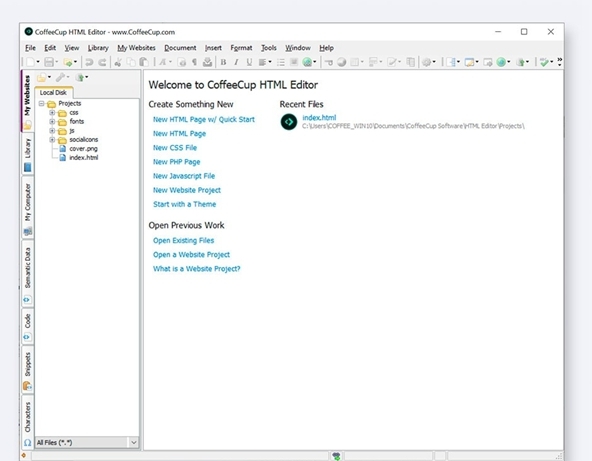Open the Library menu

pyautogui.click(x=98, y=48)
